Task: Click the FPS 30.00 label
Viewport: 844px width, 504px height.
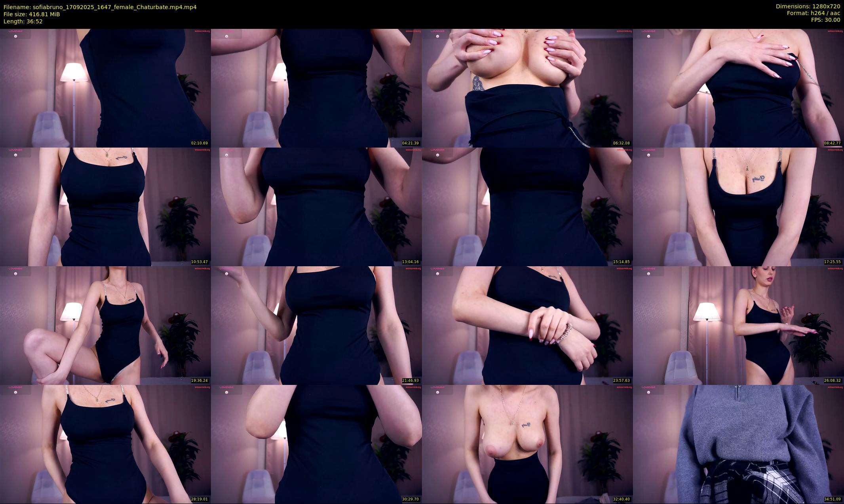Action: (x=825, y=20)
